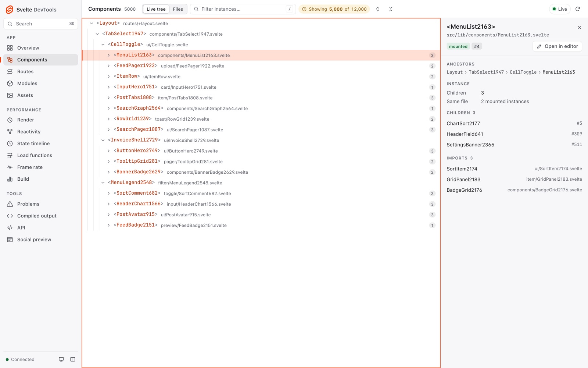The width and height of the screenshot is (588, 368).
Task: Click the Svelte logo icon
Action: point(10,10)
